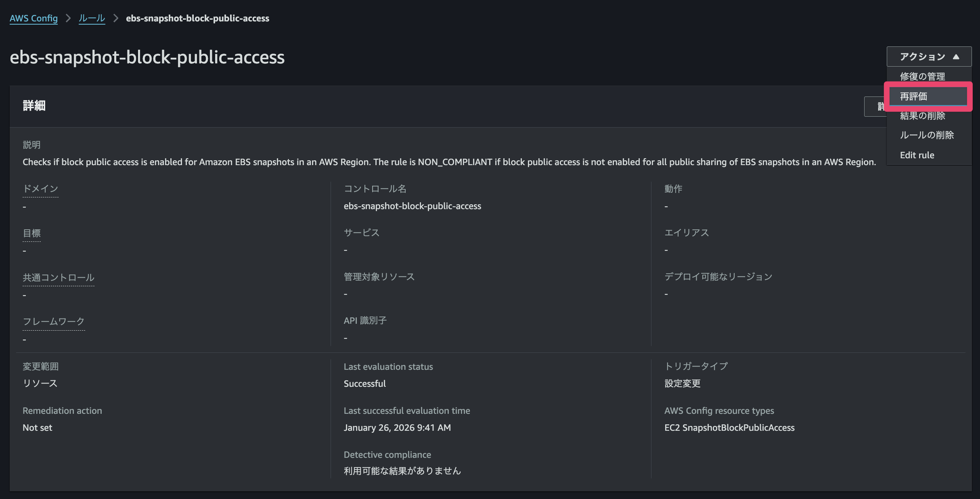
Task: Click chevron separator after AWS Config
Action: pos(68,18)
